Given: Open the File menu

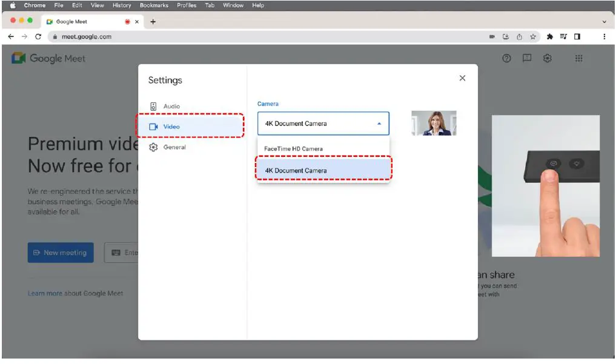Looking at the screenshot, I should click(59, 5).
